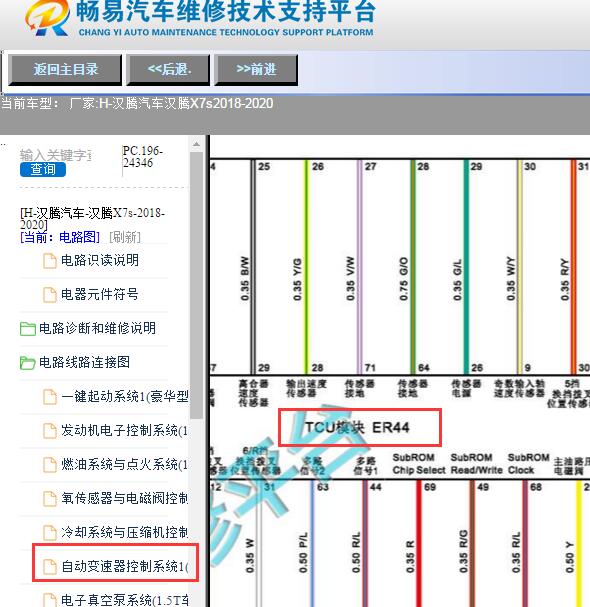Click the 0.35 R/G wire label
Screen dimensions: 590x607
pos(463,552)
